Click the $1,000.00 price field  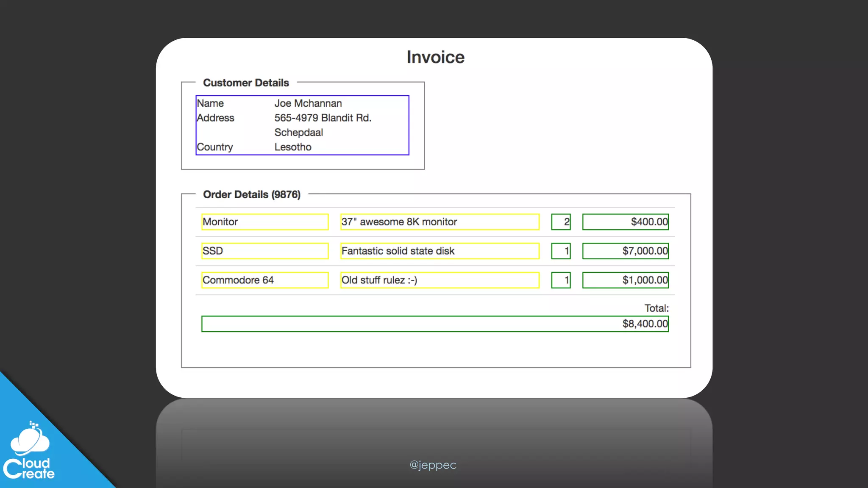[x=625, y=280]
